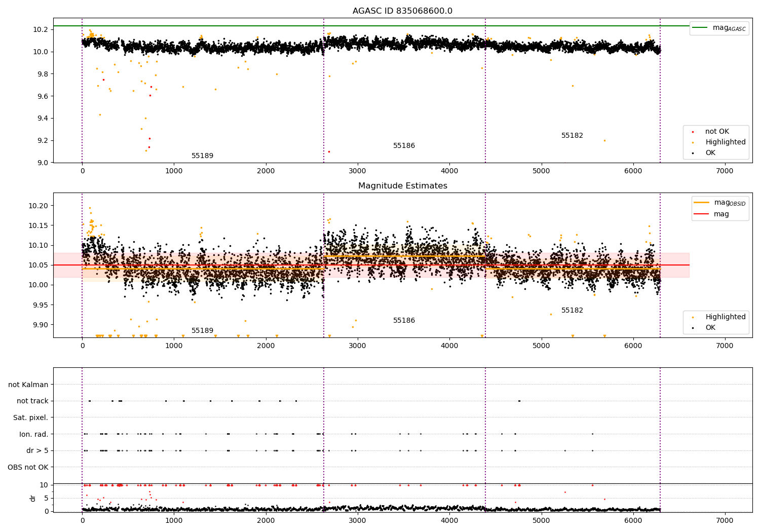
Task: Click the "Sat. pixel." row label
Action: [x=31, y=418]
